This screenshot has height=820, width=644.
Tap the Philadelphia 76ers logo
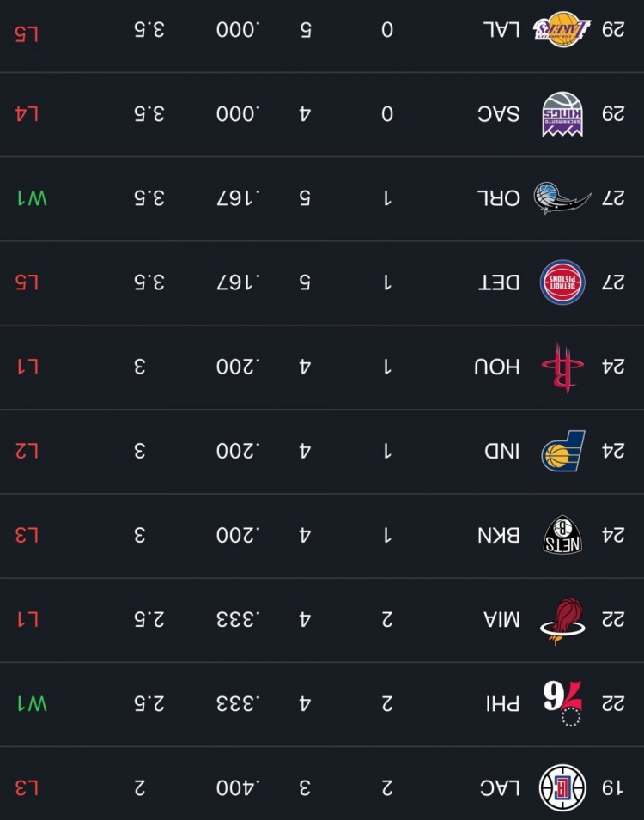(x=563, y=704)
